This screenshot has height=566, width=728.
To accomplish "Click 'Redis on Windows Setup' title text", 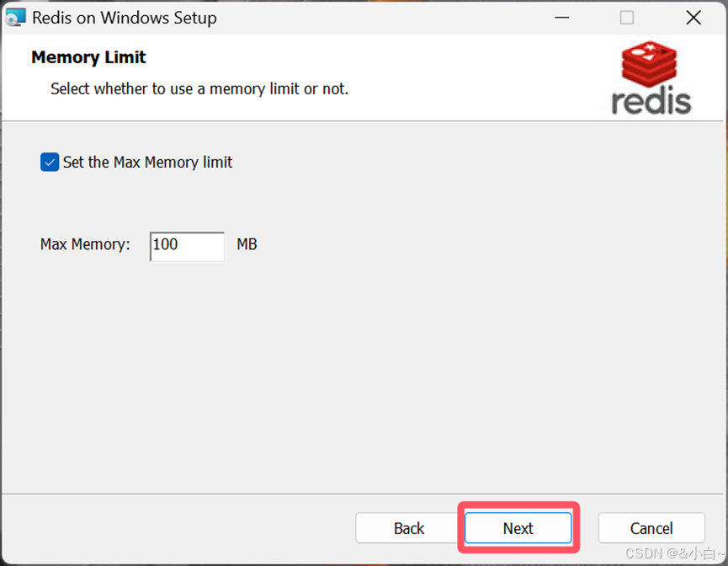I will click(x=125, y=19).
